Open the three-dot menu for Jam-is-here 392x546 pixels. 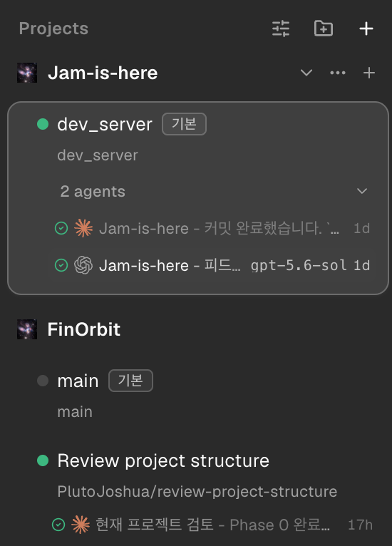click(338, 73)
